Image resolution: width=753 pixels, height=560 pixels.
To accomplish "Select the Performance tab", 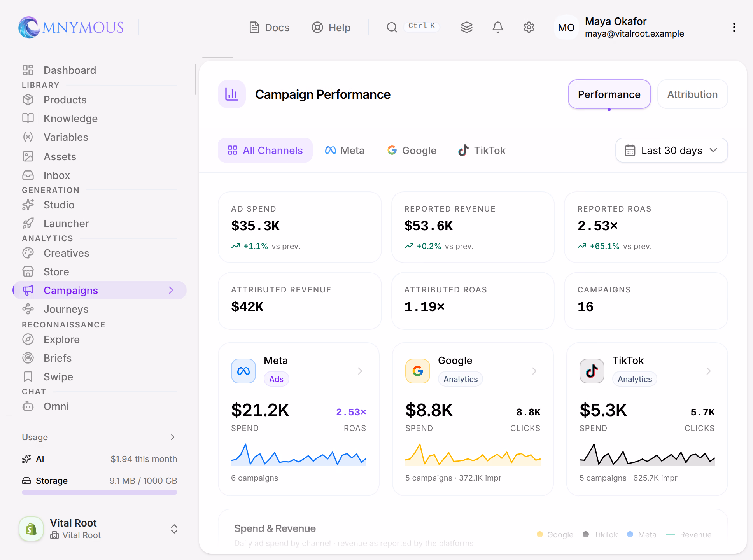I will click(609, 94).
